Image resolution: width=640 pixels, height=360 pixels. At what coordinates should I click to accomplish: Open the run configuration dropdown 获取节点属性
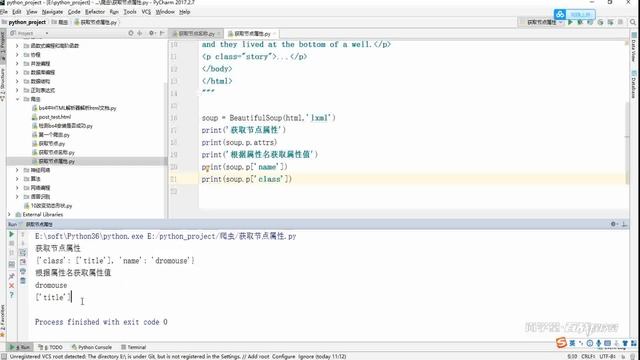point(544,22)
